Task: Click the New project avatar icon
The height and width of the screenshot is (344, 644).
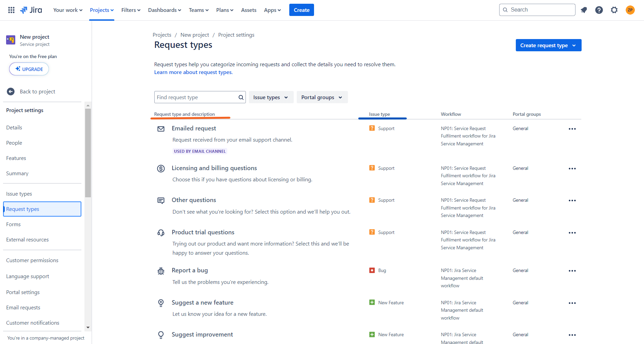Action: [x=11, y=40]
